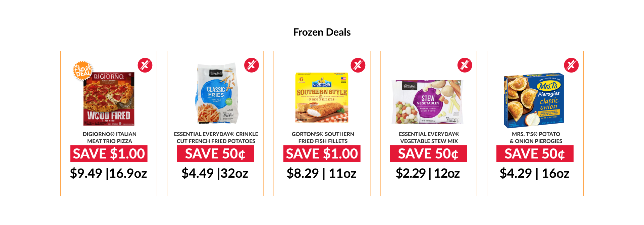Click the Frozen Deals heading
The height and width of the screenshot is (225, 644).
322,32
